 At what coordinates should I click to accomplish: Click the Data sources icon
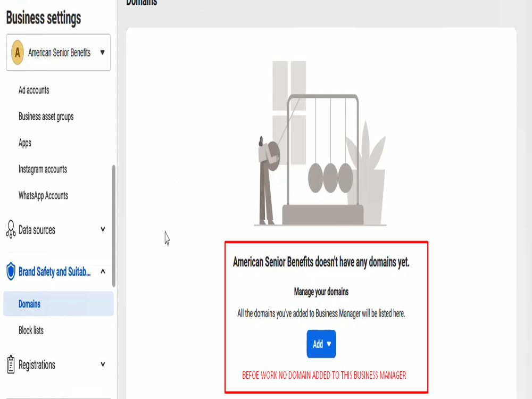[x=11, y=229]
